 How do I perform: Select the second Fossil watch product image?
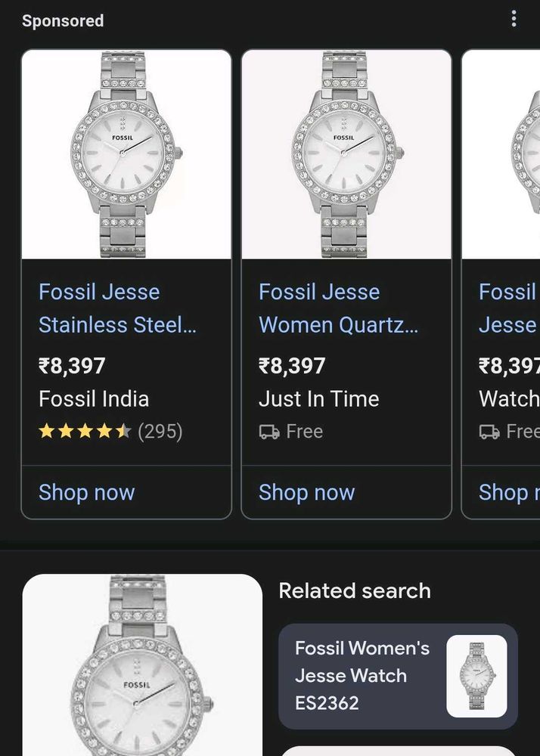(346, 155)
